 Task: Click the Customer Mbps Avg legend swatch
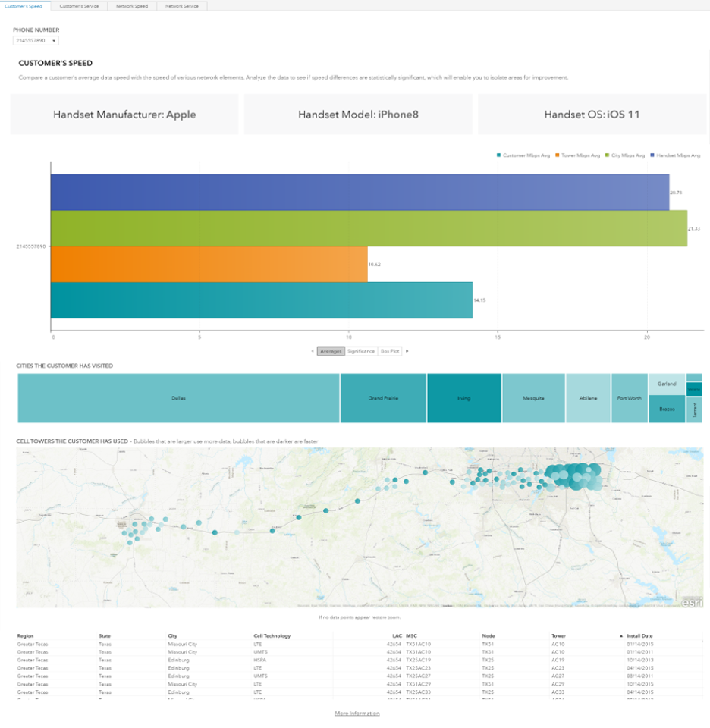pyautogui.click(x=498, y=155)
